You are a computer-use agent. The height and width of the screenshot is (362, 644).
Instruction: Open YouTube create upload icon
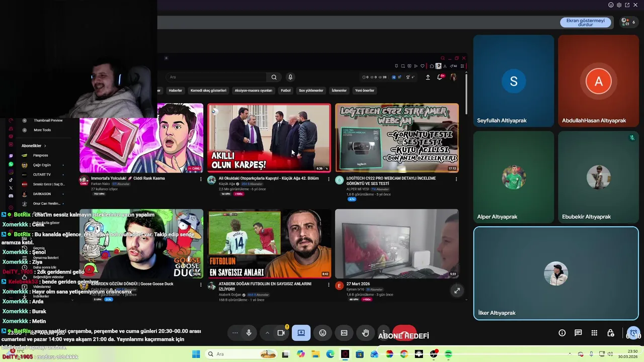pos(428,77)
